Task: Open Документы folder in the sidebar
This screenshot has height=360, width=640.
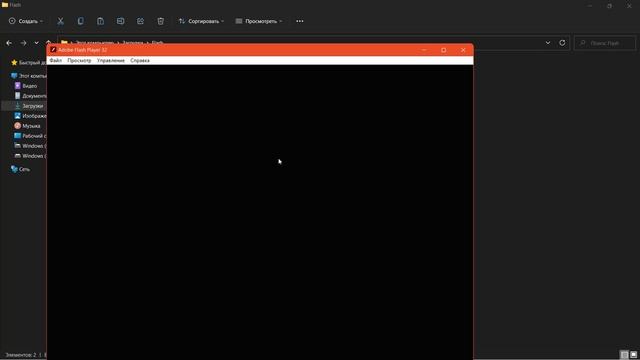Action: tap(30, 96)
